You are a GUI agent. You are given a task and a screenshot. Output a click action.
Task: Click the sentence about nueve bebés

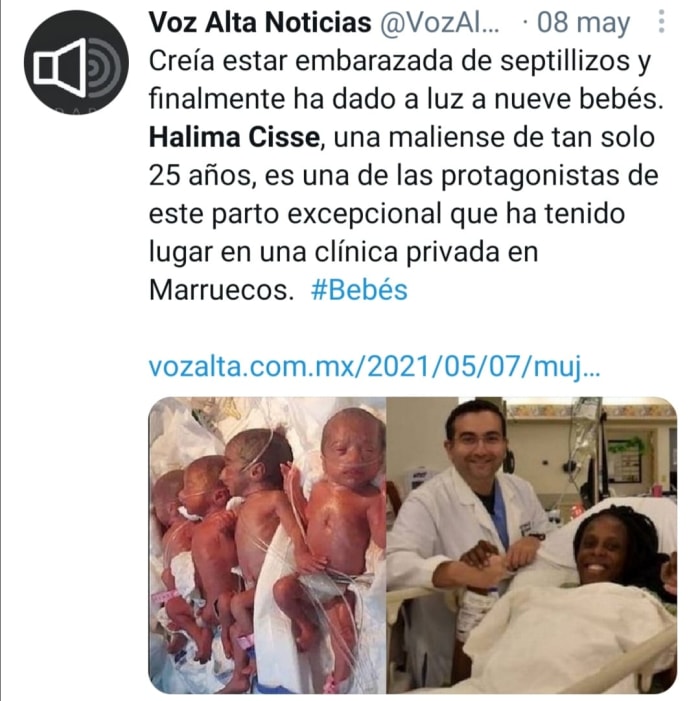tap(405, 99)
